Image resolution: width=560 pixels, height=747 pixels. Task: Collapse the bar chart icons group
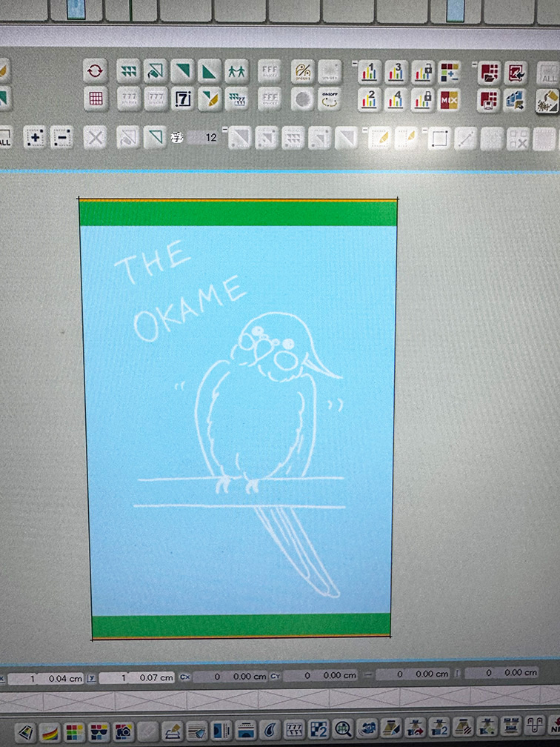(x=354, y=63)
